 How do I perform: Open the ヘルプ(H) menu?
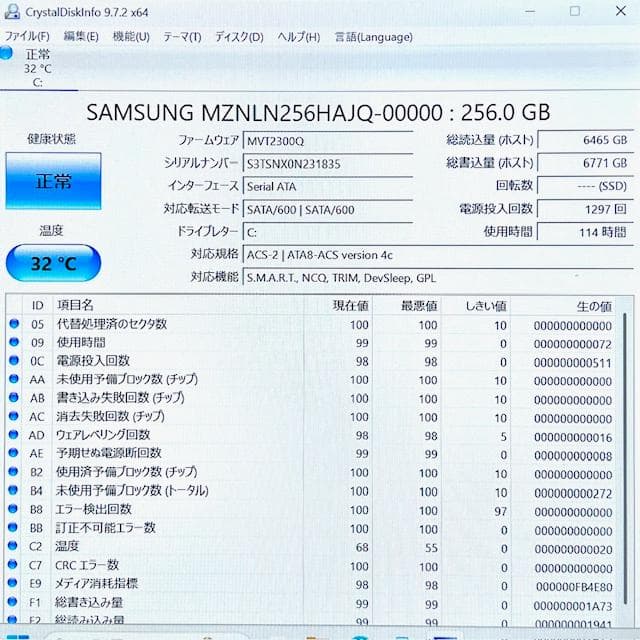click(x=299, y=37)
